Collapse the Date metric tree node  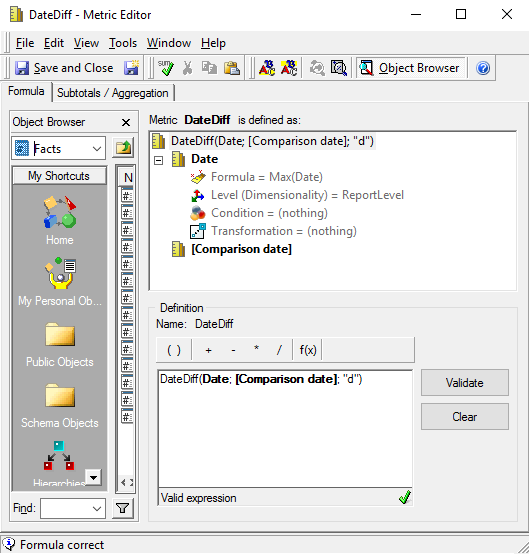[x=159, y=160]
